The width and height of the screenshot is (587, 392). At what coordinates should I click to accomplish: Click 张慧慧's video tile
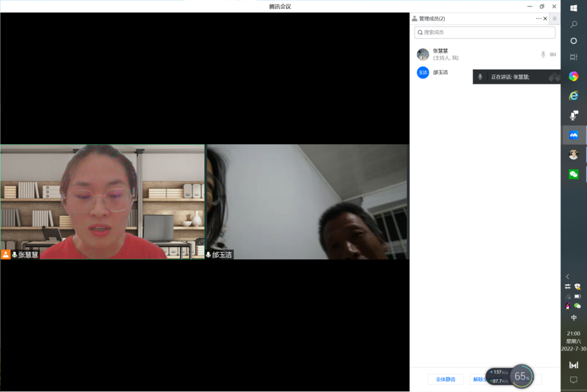point(103,200)
